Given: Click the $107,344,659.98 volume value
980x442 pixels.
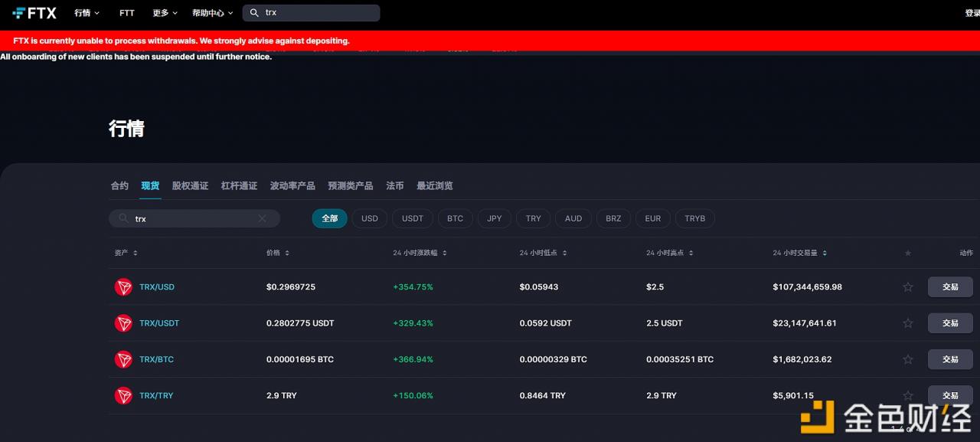Looking at the screenshot, I should click(x=807, y=287).
